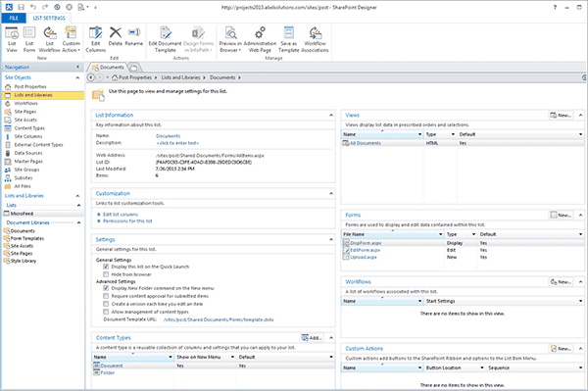Screen dimensions: 588x391
Task: Open the new blank tab beside Documents
Action: pos(133,68)
